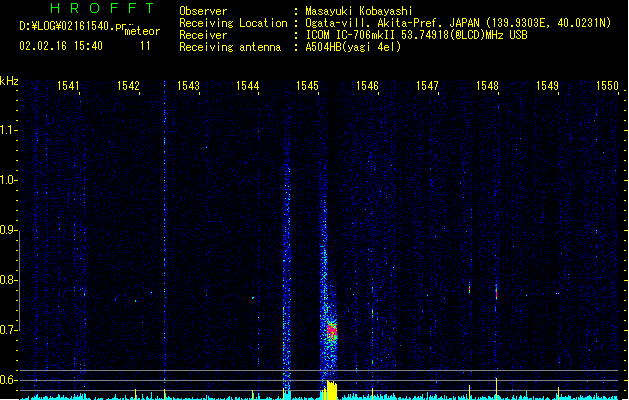Click the yellow power bar under the 1545 echo
The width and height of the screenshot is (629, 400).
point(331,390)
